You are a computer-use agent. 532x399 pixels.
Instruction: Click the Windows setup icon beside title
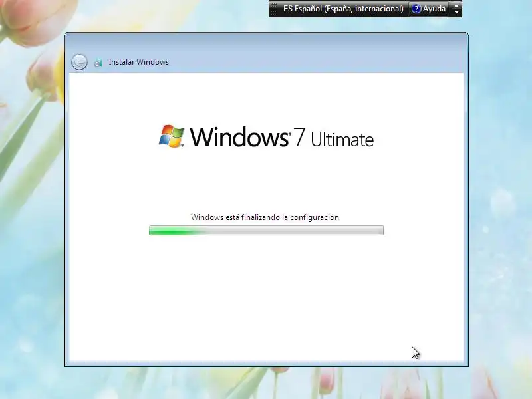coord(98,63)
